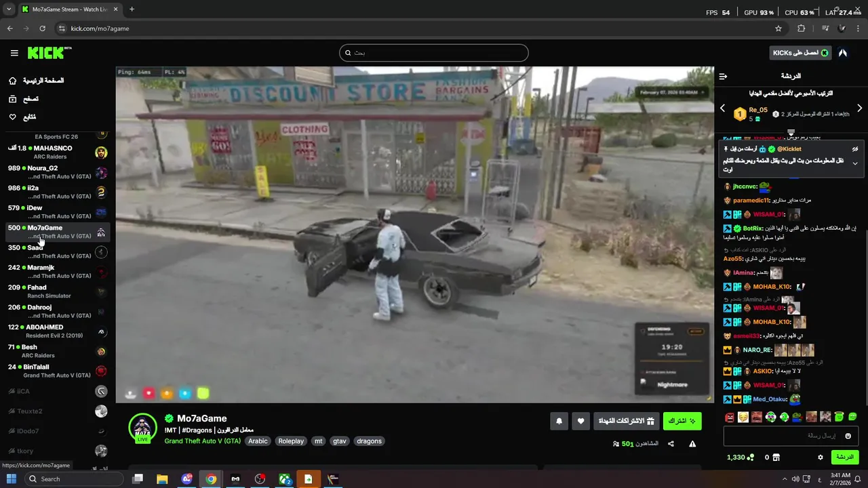Select the gtav tag
The height and width of the screenshot is (488, 868).
339,441
